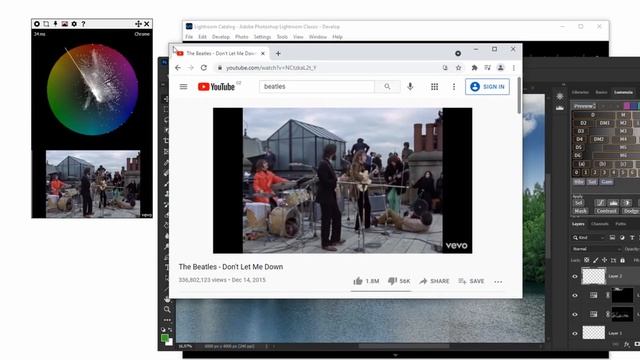Click the Chrome page vertical scrollbar
Viewport: 640px width, 360px height.
click(519, 95)
